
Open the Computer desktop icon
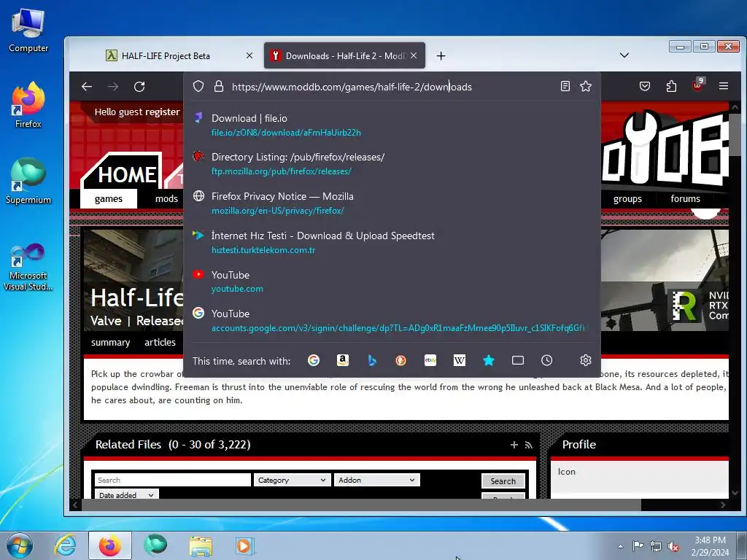click(x=28, y=31)
